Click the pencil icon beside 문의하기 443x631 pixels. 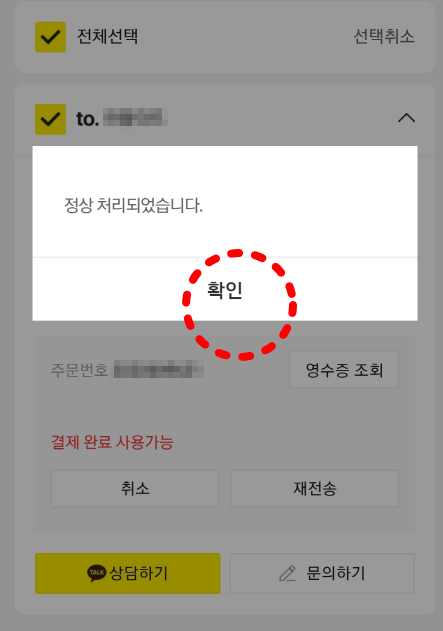[x=288, y=573]
